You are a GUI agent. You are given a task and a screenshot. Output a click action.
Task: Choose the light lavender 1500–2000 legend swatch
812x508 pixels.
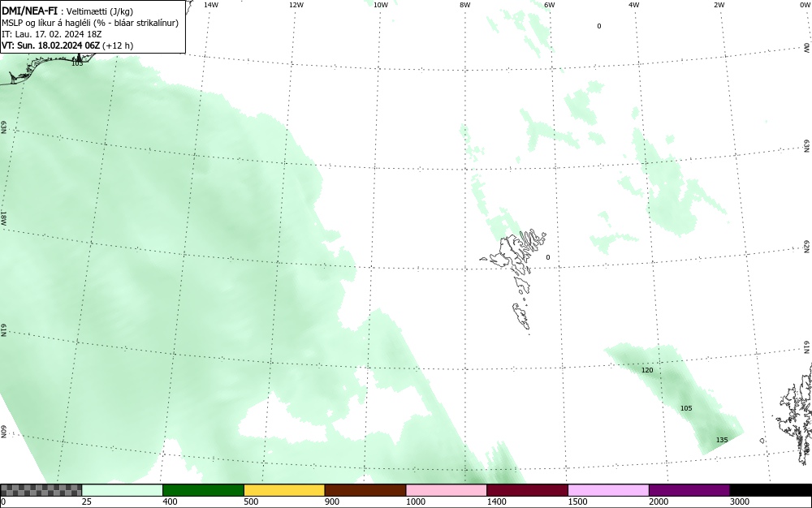coord(608,490)
